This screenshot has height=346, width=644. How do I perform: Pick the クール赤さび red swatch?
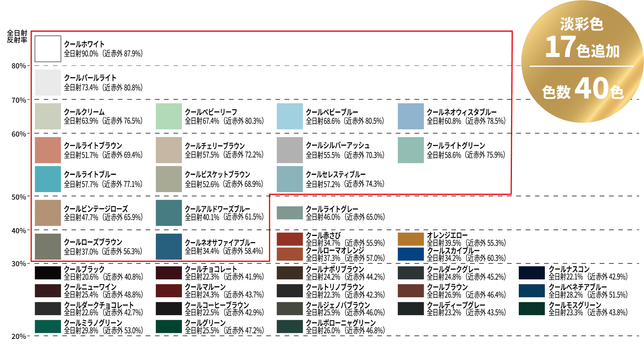(290, 239)
